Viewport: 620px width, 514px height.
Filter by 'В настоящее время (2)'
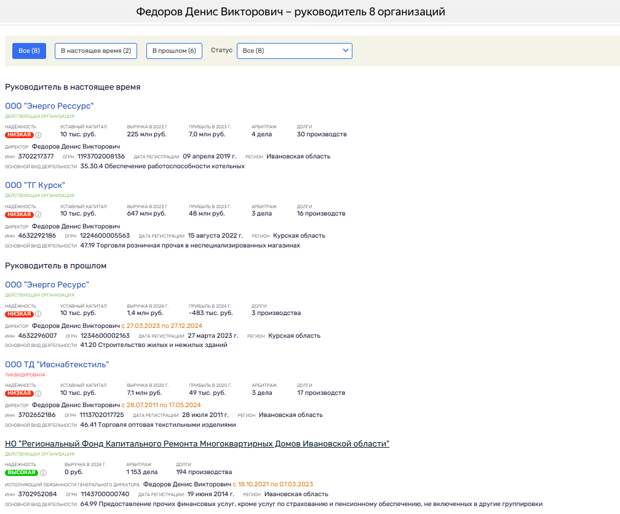click(96, 51)
